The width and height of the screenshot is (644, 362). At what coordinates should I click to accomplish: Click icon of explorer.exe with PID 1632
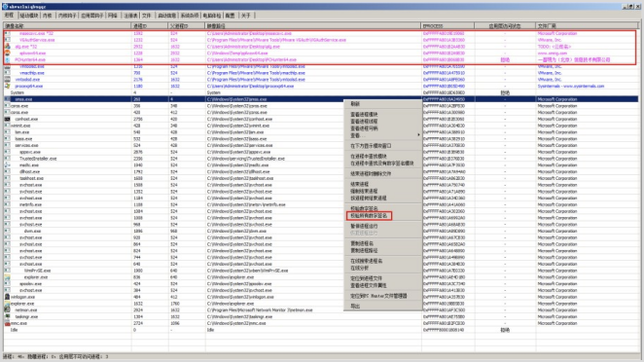point(8,304)
